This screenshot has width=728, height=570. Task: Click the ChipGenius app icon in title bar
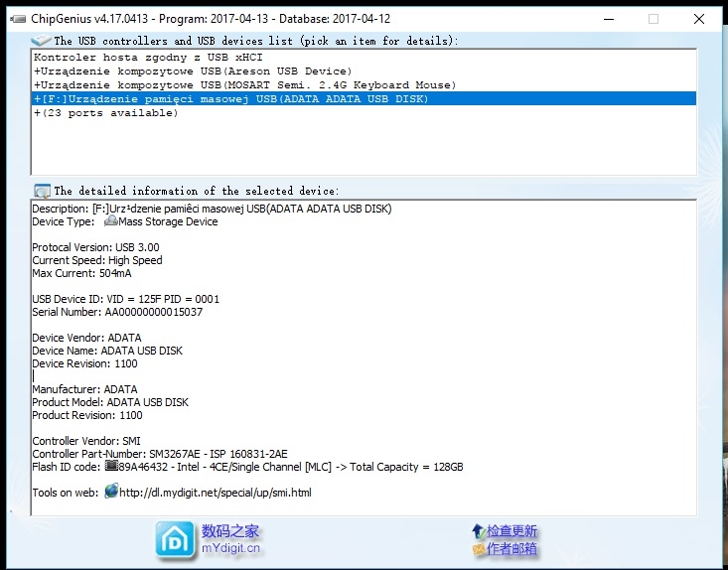[18, 19]
